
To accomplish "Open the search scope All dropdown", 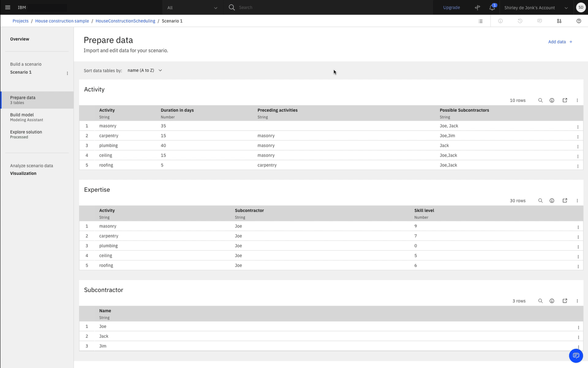I will [192, 7].
